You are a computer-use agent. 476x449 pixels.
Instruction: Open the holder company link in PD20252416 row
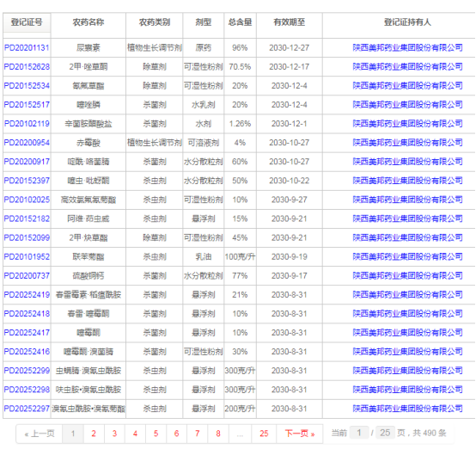[407, 352]
